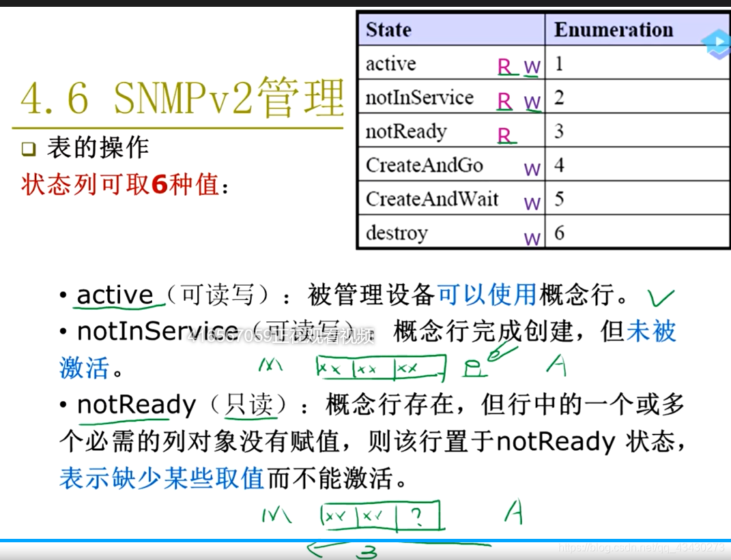This screenshot has width=731, height=560.
Task: Click the red text '状态列可取6种值'
Action: tap(120, 183)
